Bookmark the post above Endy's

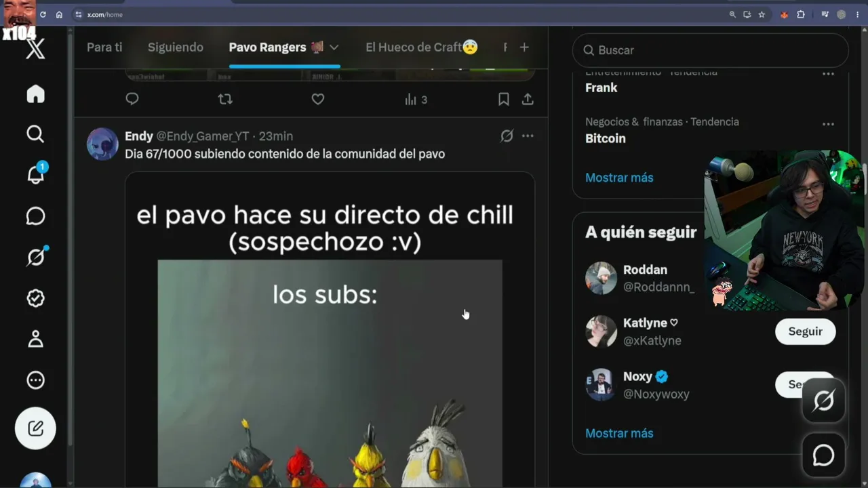click(x=504, y=100)
